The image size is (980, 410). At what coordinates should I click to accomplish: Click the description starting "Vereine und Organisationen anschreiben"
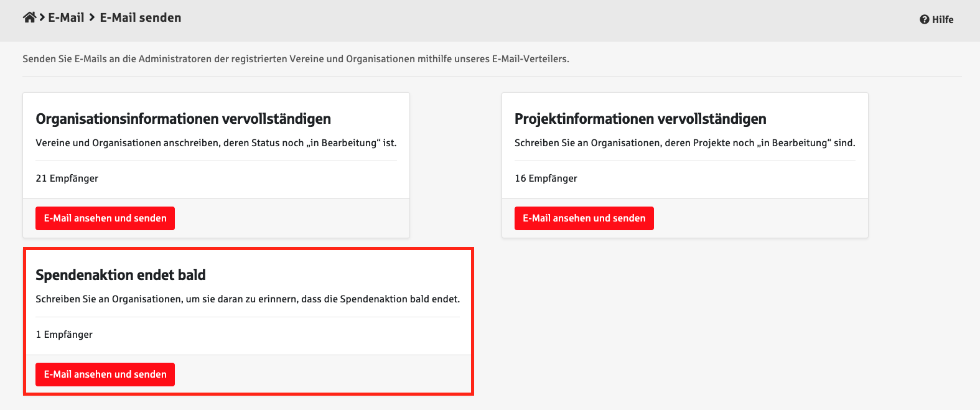(216, 143)
